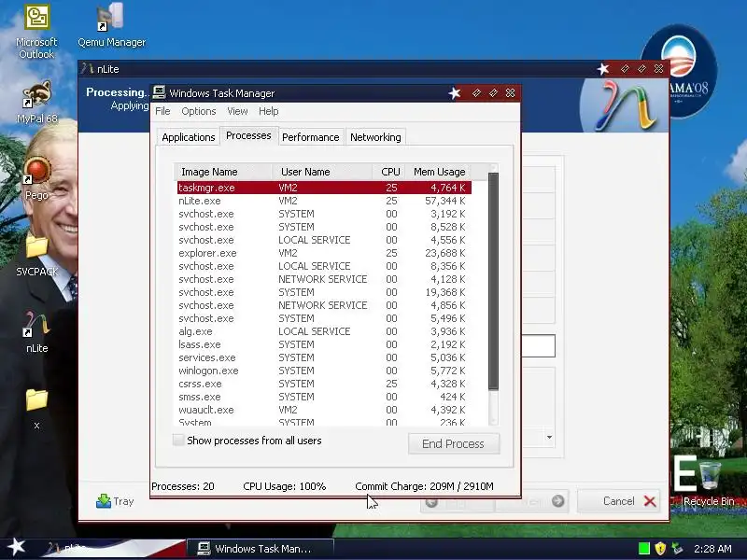Image resolution: width=747 pixels, height=560 pixels.
Task: Click the 2:28 AM taskbar clock
Action: point(712,549)
